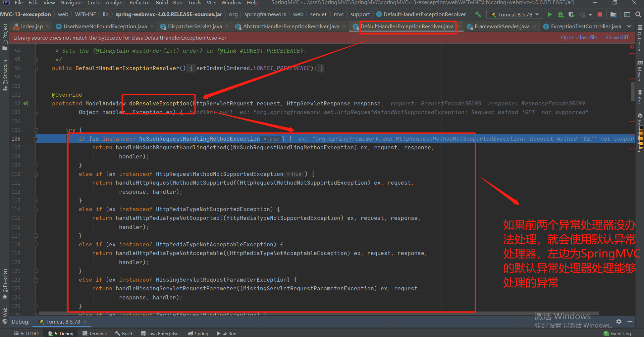This screenshot has width=644, height=337.
Task: Click the Show diff link
Action: [x=616, y=38]
